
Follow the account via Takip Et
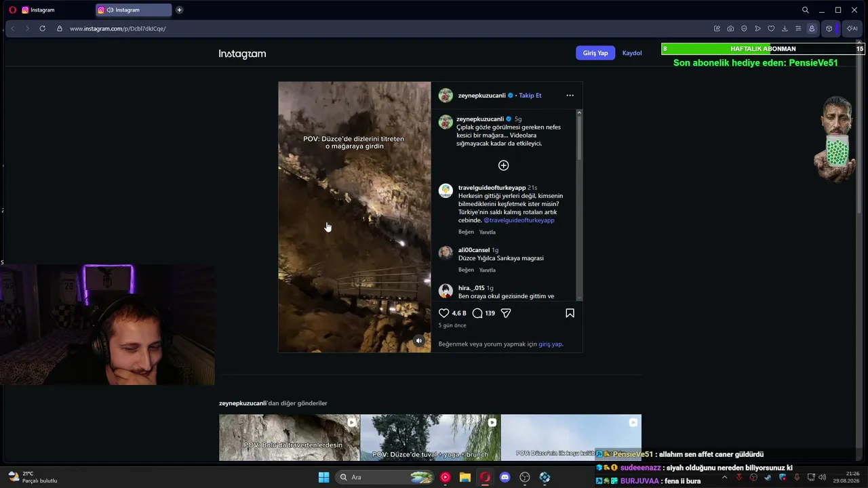tap(530, 96)
